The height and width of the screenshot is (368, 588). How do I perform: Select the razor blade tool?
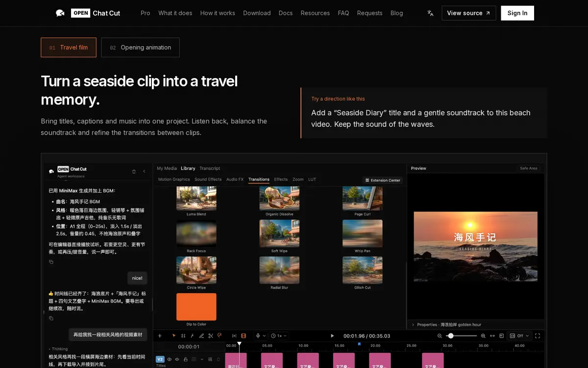192,336
